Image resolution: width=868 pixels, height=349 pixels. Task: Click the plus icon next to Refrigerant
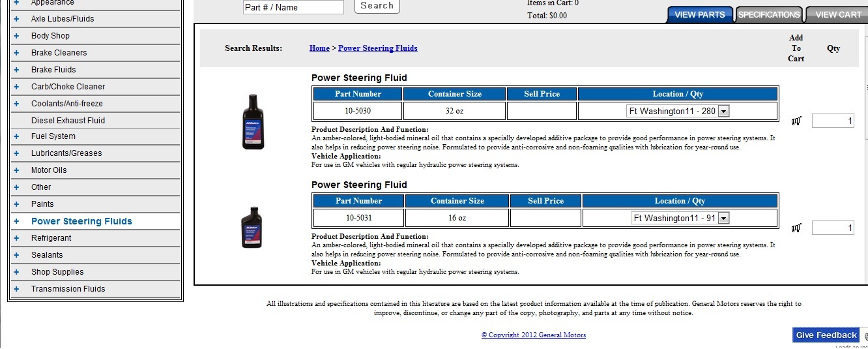[x=16, y=238]
